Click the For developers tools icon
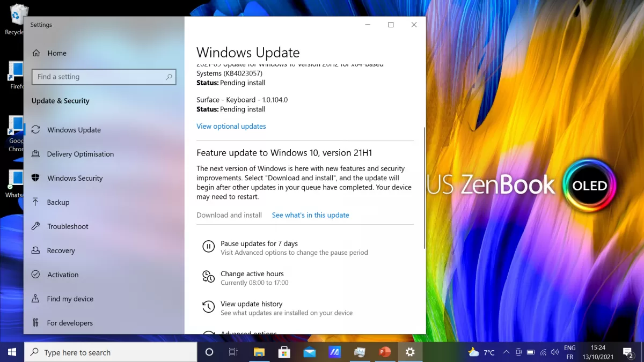The height and width of the screenshot is (362, 644). pyautogui.click(x=36, y=322)
